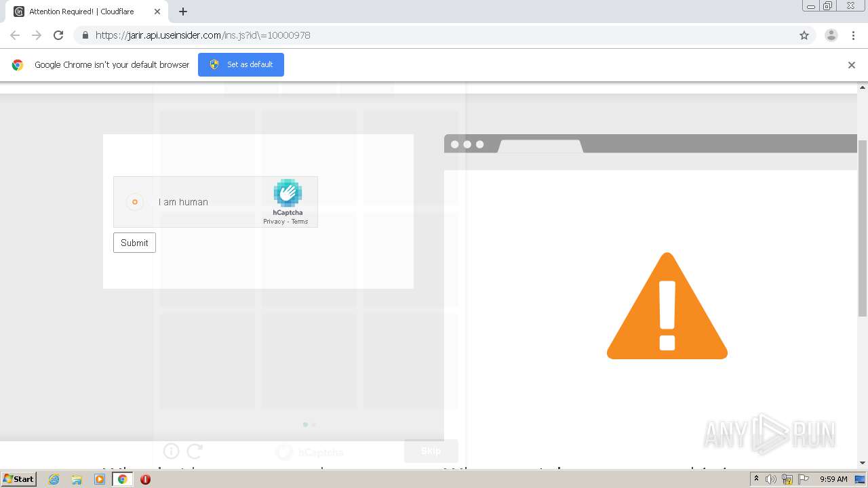Viewport: 868px width, 488px height.
Task: Check the 'I am human' hCaptcha checkbox
Action: pos(134,202)
